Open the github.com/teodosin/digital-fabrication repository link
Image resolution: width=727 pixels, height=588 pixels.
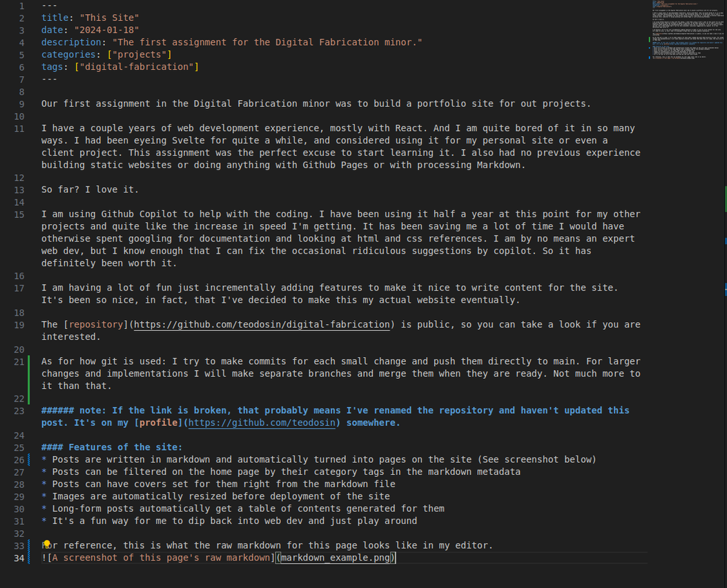pyautogui.click(x=262, y=325)
